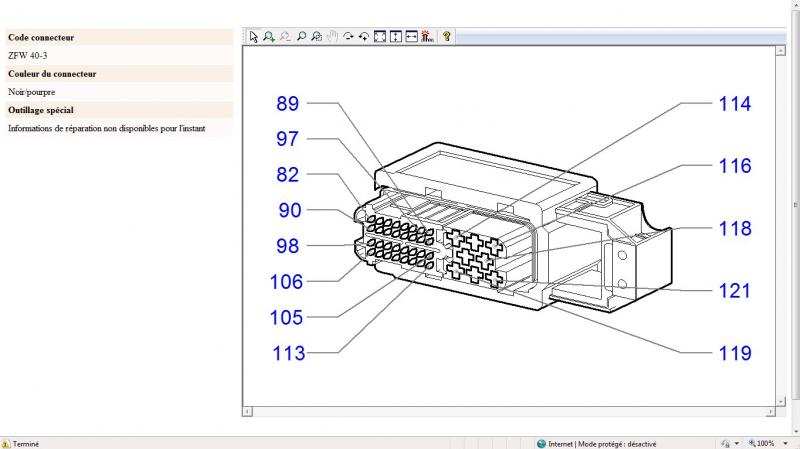
Task: Click pin label 121
Action: tap(735, 291)
